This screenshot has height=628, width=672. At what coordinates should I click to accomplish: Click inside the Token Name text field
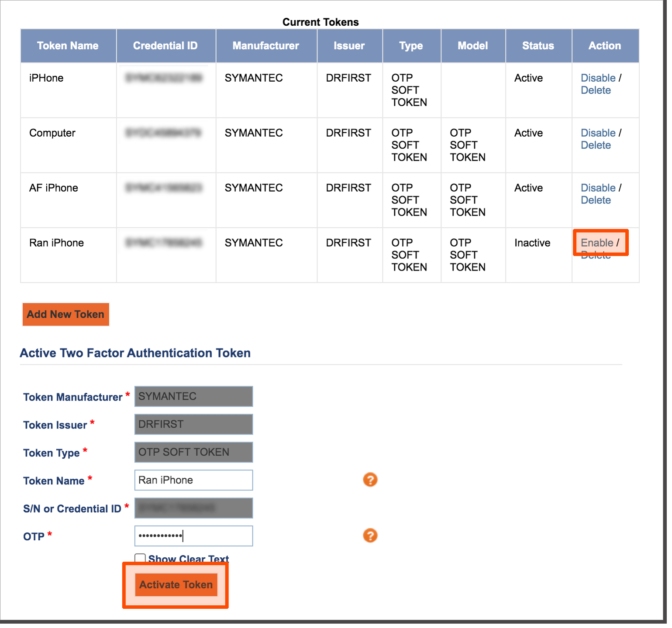click(193, 480)
